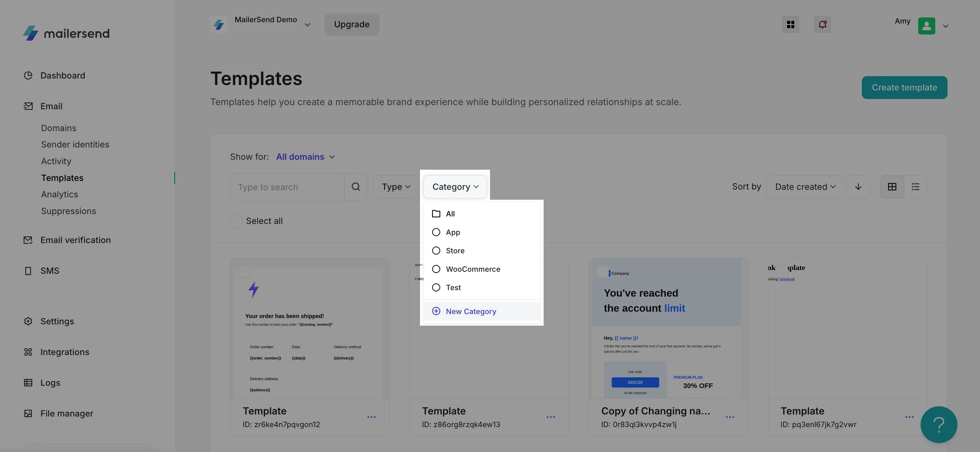
Task: Choose All in category menu
Action: click(x=450, y=214)
